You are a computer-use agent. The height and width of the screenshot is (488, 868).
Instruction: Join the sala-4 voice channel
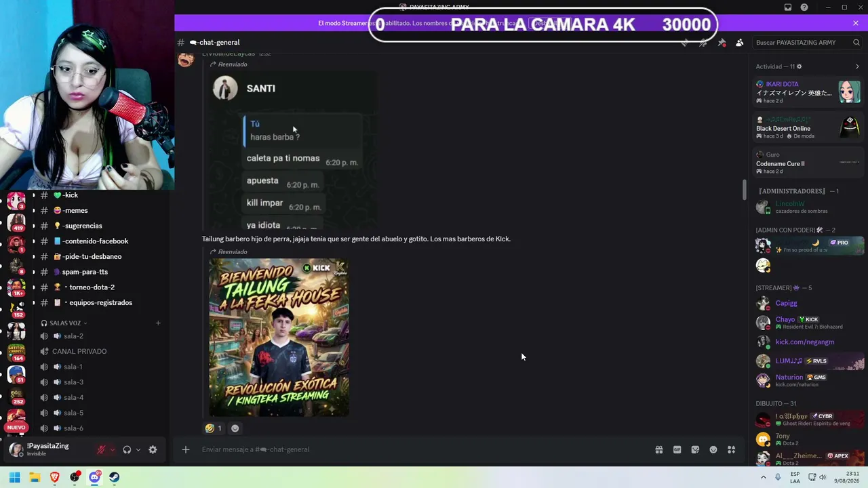tap(100, 397)
